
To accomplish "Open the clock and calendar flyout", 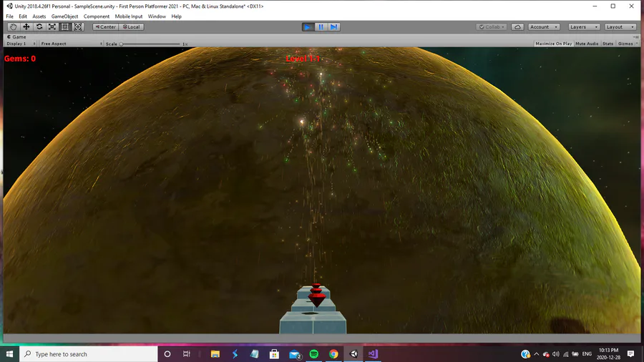I will point(608,354).
